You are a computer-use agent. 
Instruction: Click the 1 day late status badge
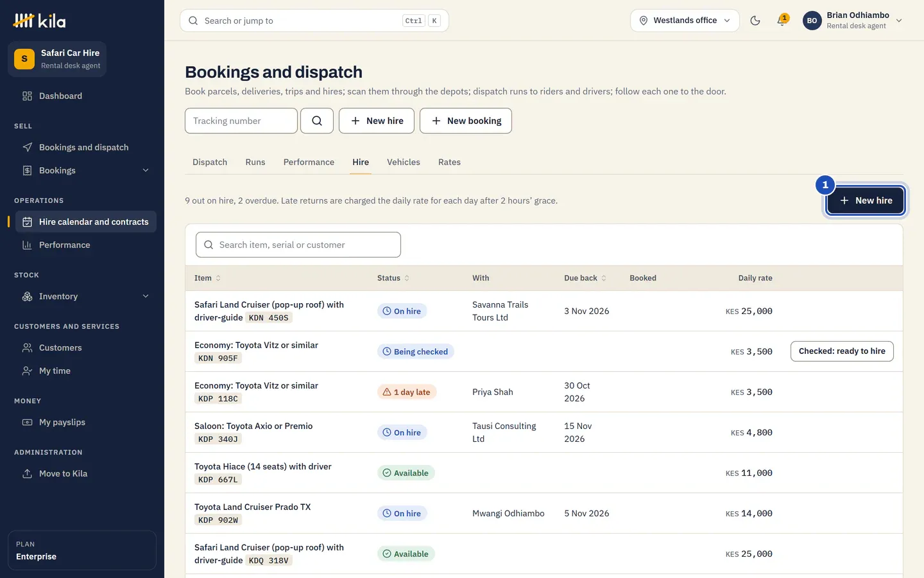click(x=407, y=392)
